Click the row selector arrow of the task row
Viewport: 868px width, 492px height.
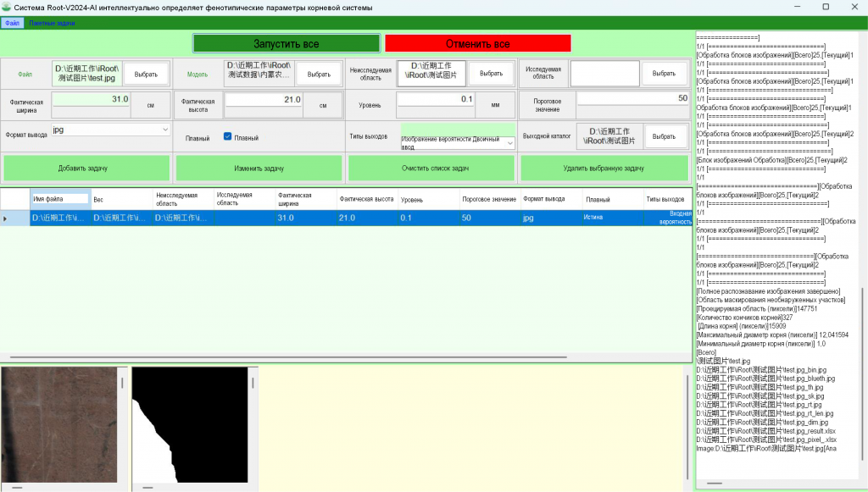click(14, 218)
